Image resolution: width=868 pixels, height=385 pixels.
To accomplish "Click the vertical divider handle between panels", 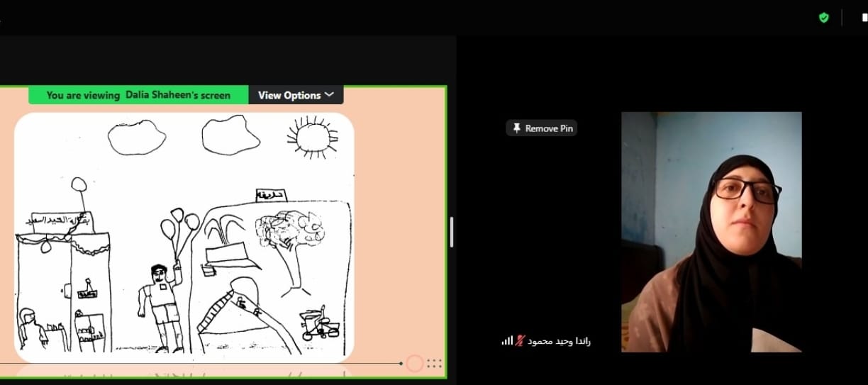I will pyautogui.click(x=452, y=232).
